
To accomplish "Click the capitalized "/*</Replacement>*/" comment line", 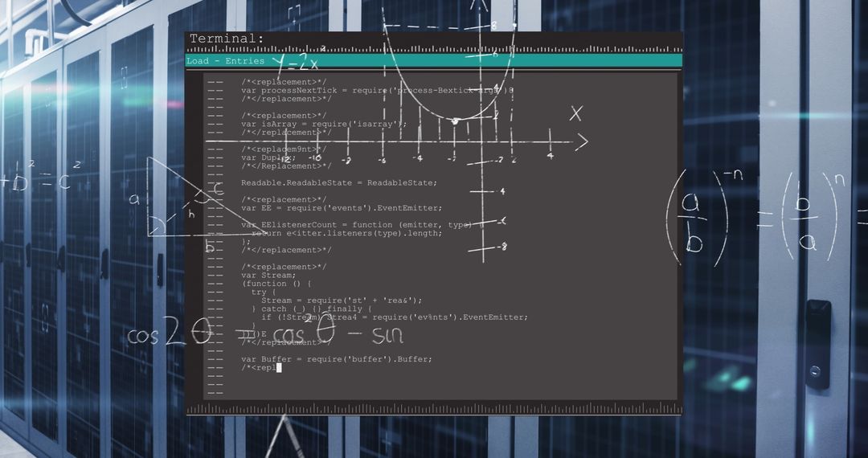I will pos(286,166).
